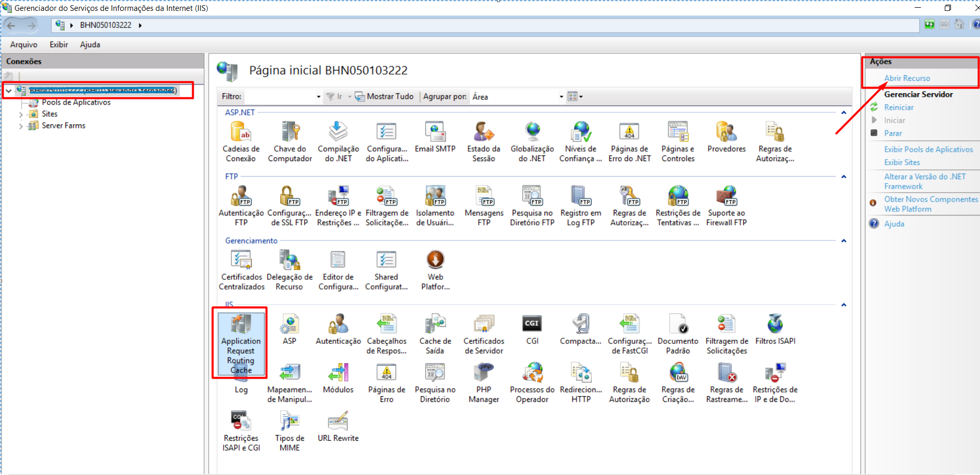
Task: Click the refresh page toolbar icon
Action: click(x=930, y=24)
